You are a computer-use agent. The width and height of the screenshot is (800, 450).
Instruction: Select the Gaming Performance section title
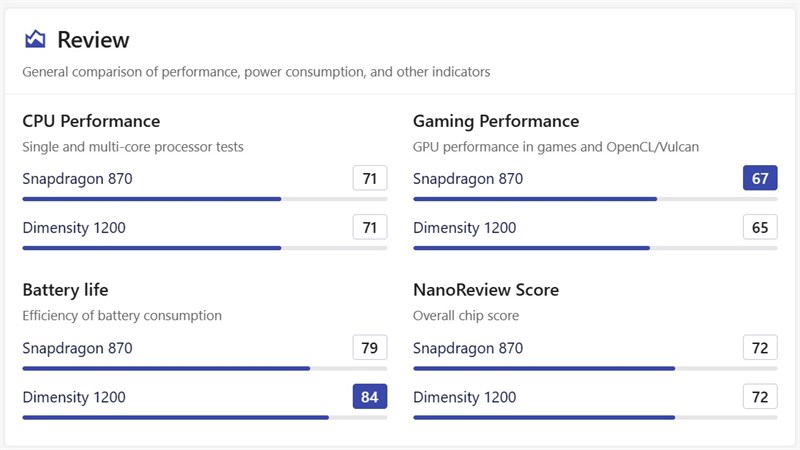pos(496,121)
